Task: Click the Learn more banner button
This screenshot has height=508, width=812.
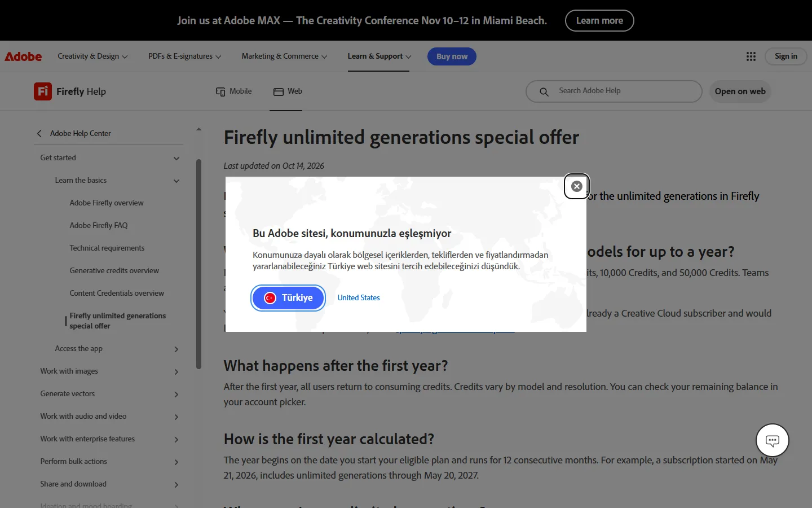Action: coord(599,21)
